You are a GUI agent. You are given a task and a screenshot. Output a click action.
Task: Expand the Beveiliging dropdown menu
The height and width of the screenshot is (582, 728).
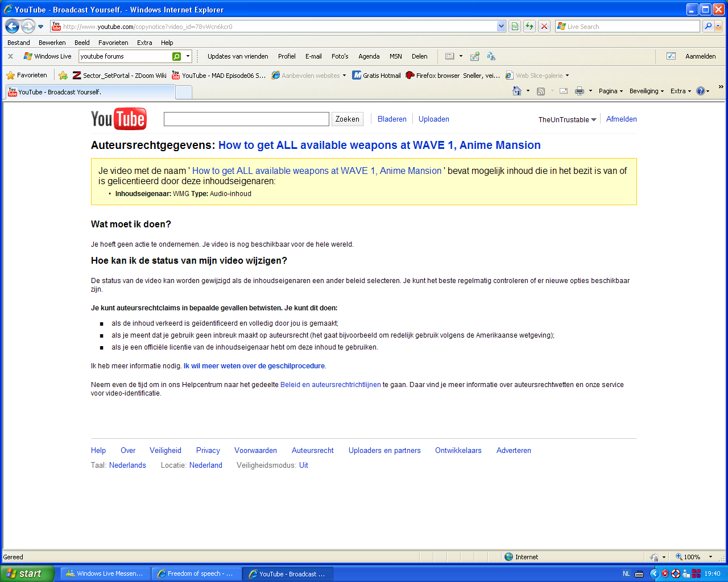pyautogui.click(x=647, y=91)
